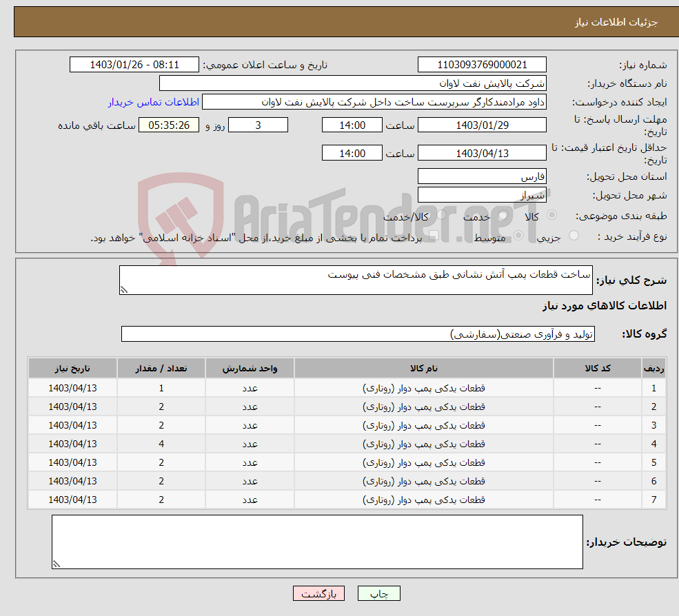Click quantity cell 4 in row 4

(161, 444)
